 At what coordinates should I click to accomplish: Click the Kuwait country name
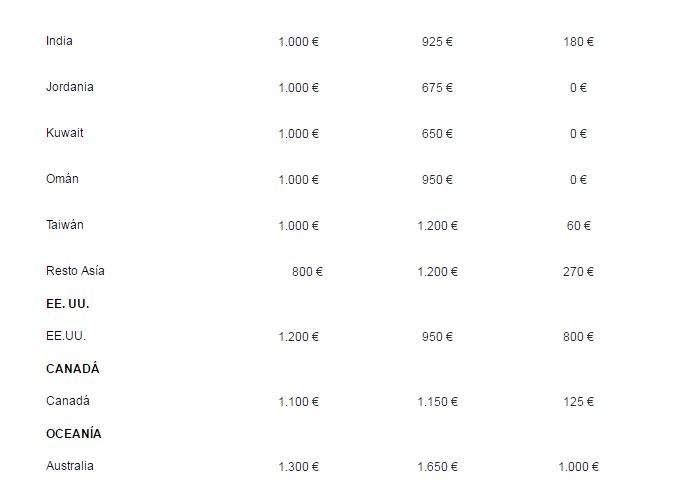[65, 133]
